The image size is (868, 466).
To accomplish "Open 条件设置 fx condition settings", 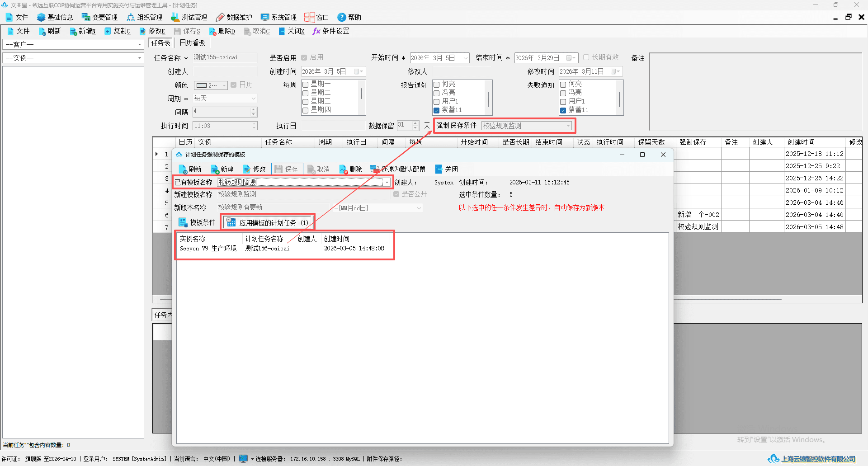I will [x=331, y=31].
